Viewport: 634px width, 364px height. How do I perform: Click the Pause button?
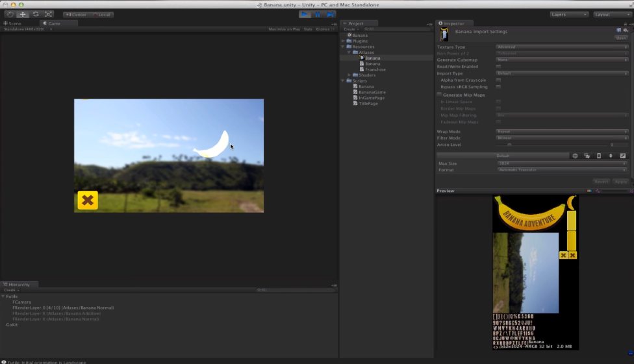pos(318,14)
